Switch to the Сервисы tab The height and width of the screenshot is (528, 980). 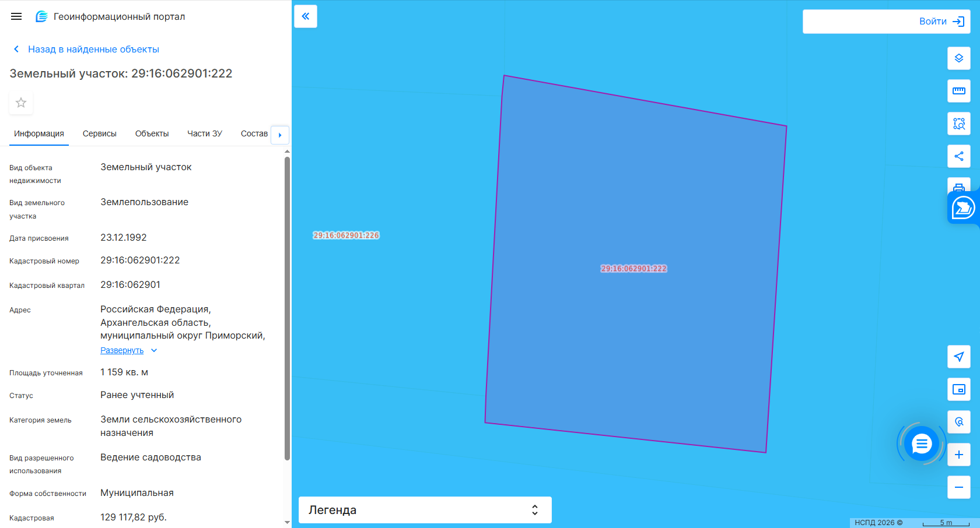coord(100,133)
